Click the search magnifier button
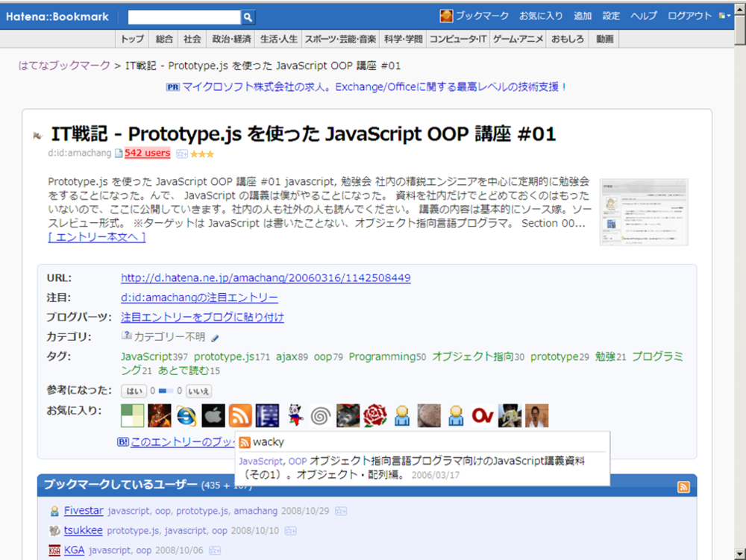The height and width of the screenshot is (560, 746). pos(248,17)
